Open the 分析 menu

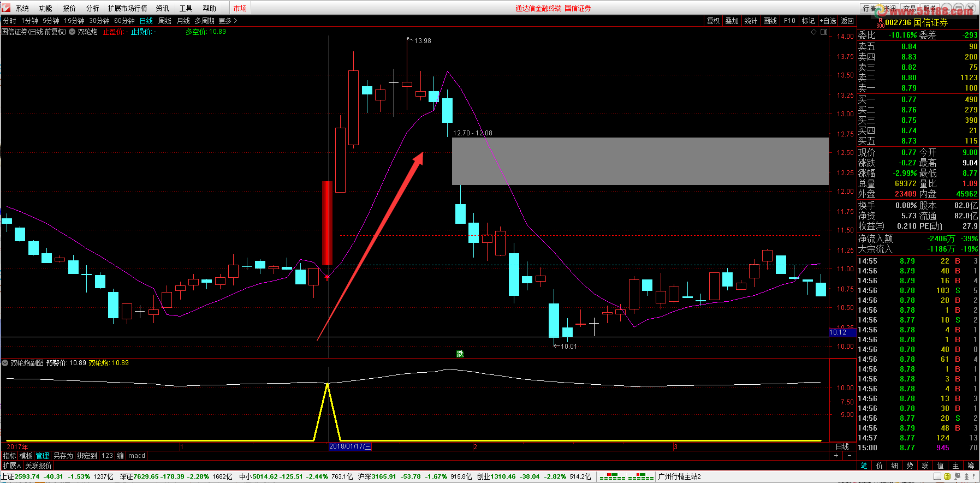click(x=92, y=8)
